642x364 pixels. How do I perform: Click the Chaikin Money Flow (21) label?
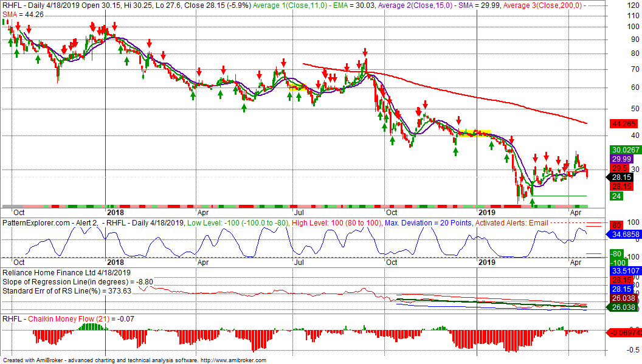[68, 319]
